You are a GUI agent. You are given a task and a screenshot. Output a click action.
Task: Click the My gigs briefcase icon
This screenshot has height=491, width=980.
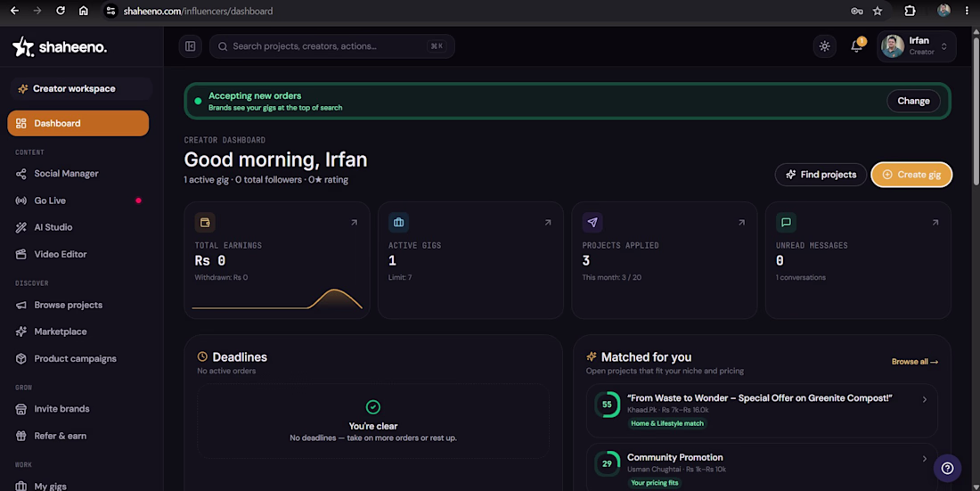click(x=21, y=486)
